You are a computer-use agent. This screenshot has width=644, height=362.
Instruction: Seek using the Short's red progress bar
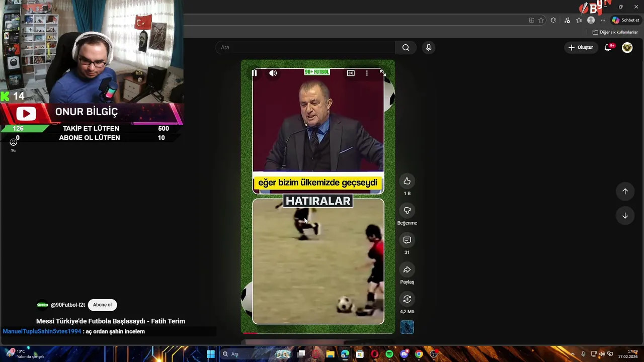click(x=318, y=333)
